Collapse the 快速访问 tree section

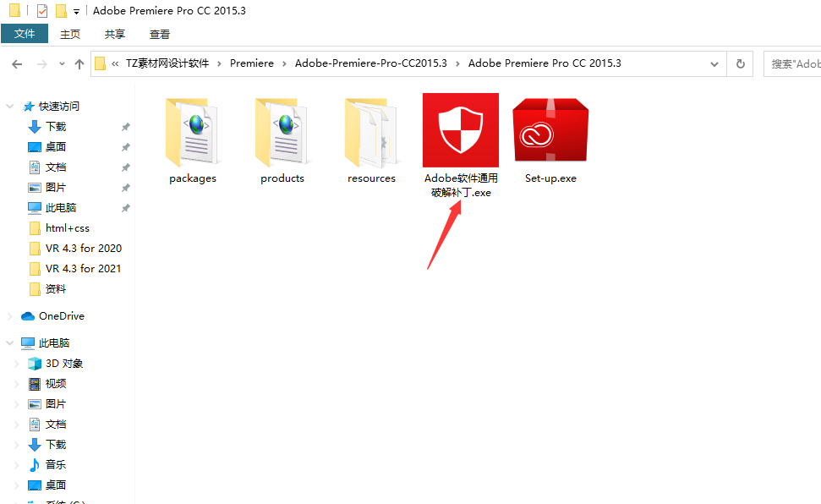9,107
